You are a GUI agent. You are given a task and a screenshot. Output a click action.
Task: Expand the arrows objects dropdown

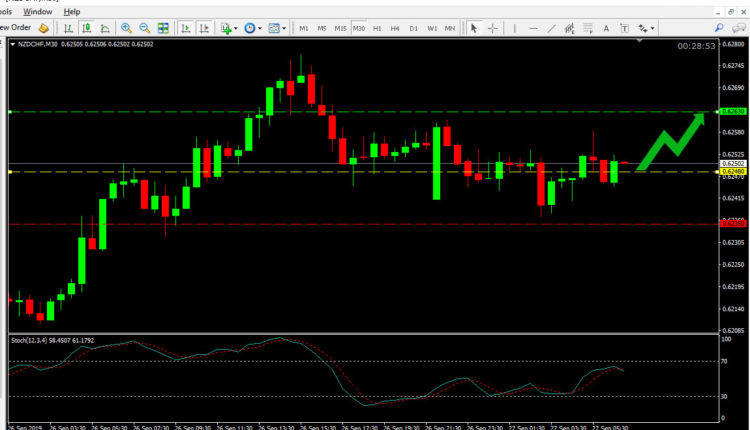click(x=652, y=28)
